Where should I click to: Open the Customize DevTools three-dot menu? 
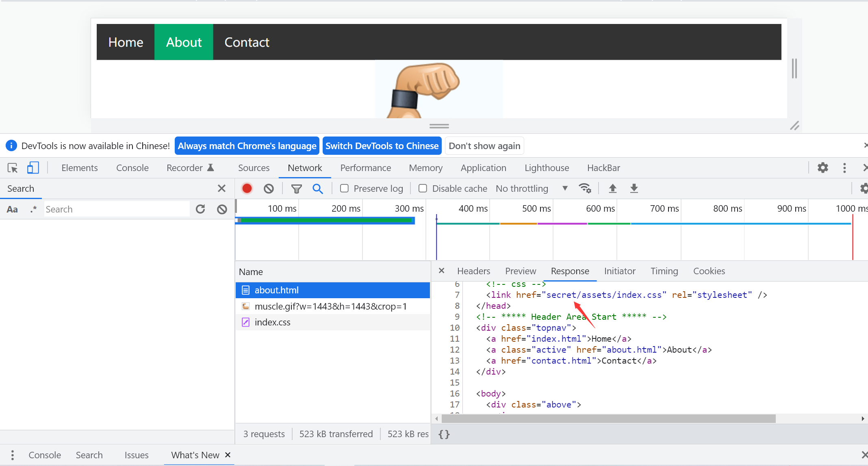coord(844,168)
